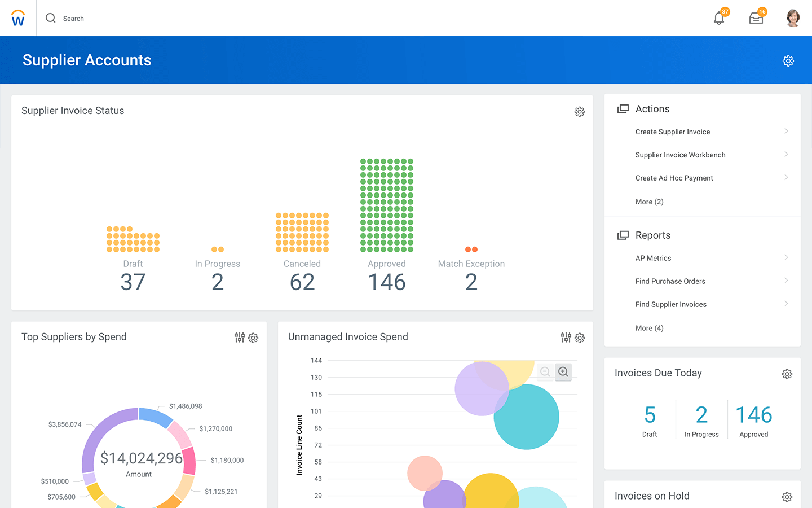The width and height of the screenshot is (812, 508).
Task: Expand More (4) under Reports
Action: (x=649, y=328)
